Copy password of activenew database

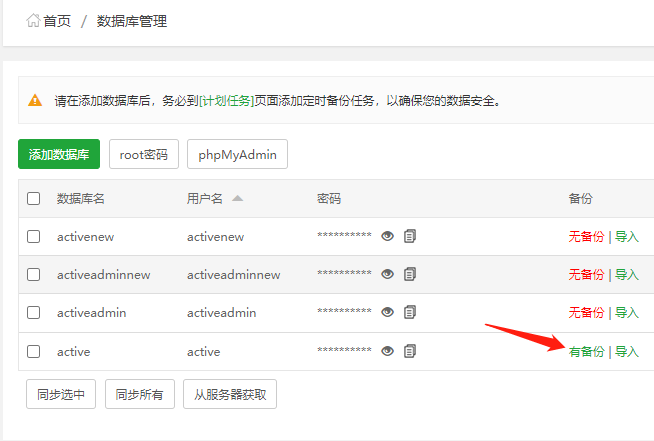coord(410,237)
